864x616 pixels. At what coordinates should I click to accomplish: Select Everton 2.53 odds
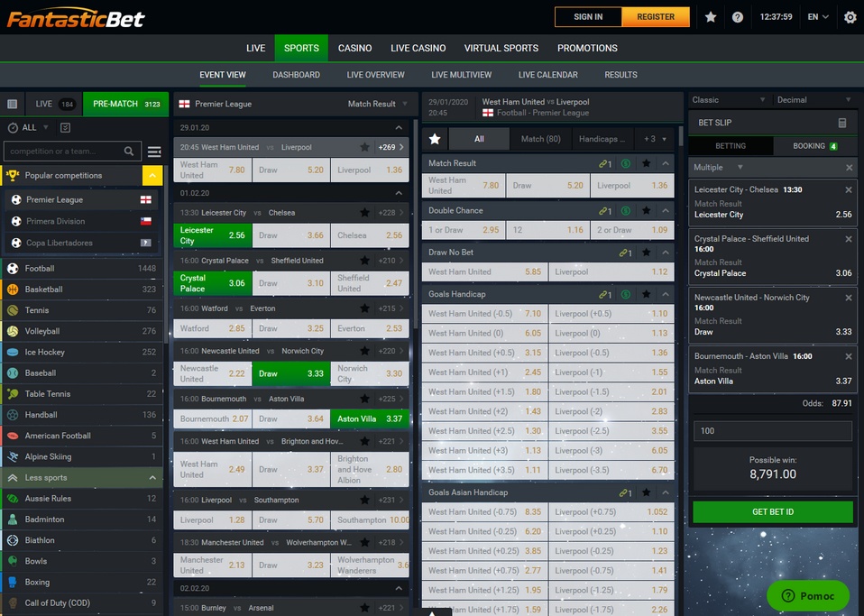pos(370,328)
